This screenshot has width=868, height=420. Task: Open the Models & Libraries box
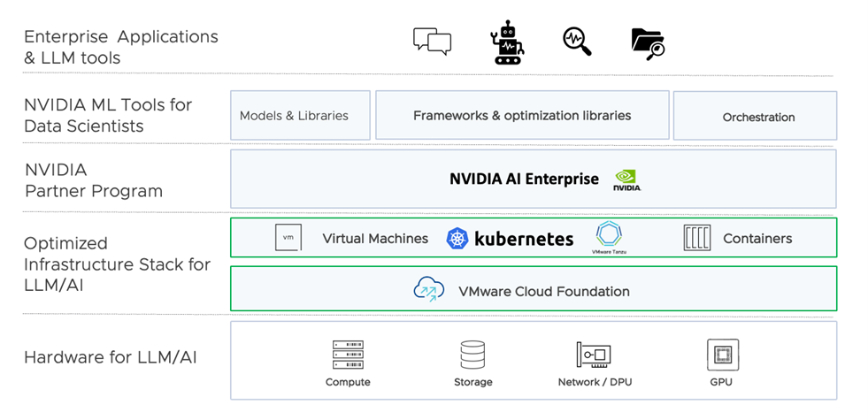[300, 116]
